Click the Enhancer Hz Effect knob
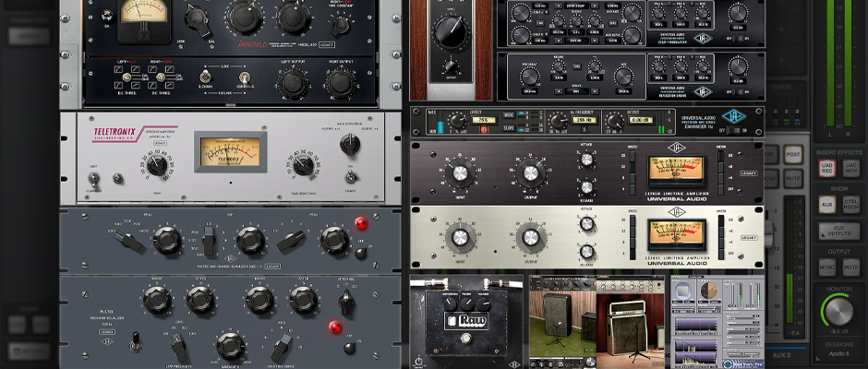 pyautogui.click(x=457, y=122)
